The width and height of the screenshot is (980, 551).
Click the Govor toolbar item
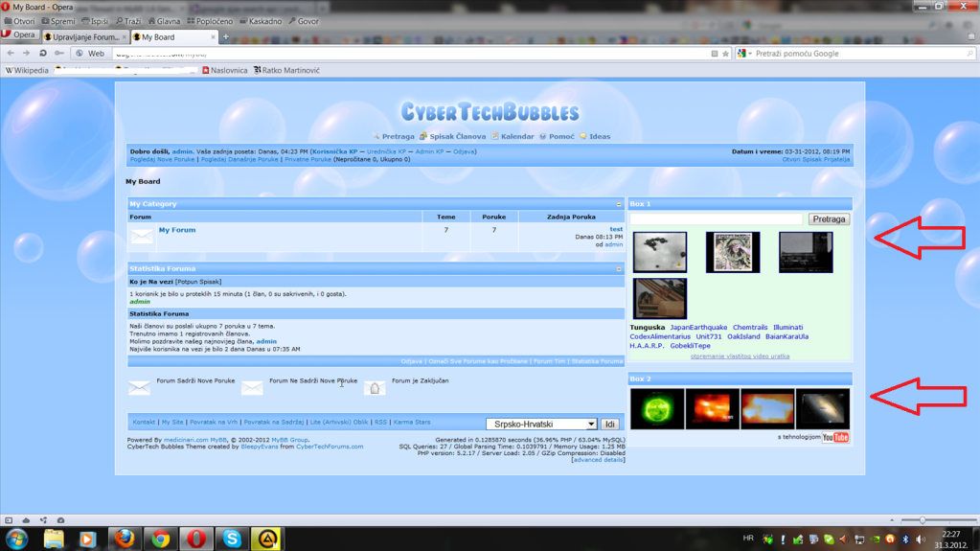point(303,21)
